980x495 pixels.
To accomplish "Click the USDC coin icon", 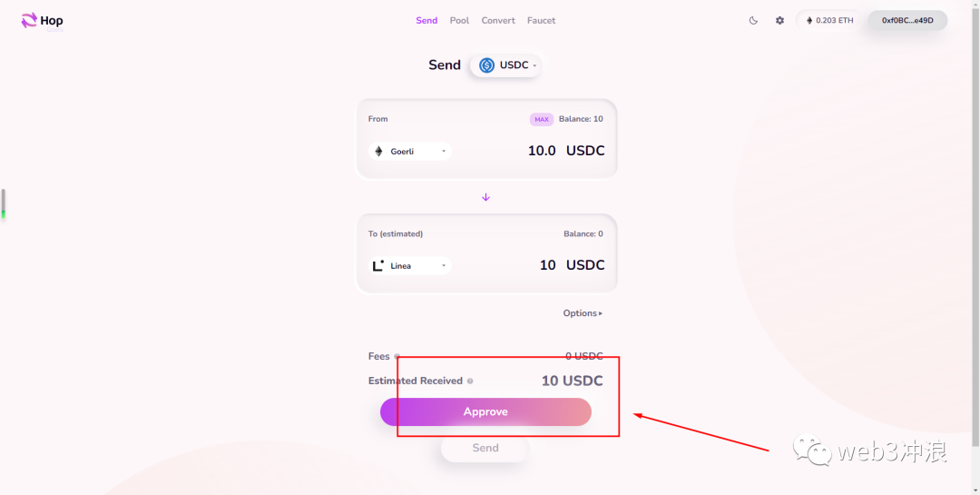I will click(487, 65).
